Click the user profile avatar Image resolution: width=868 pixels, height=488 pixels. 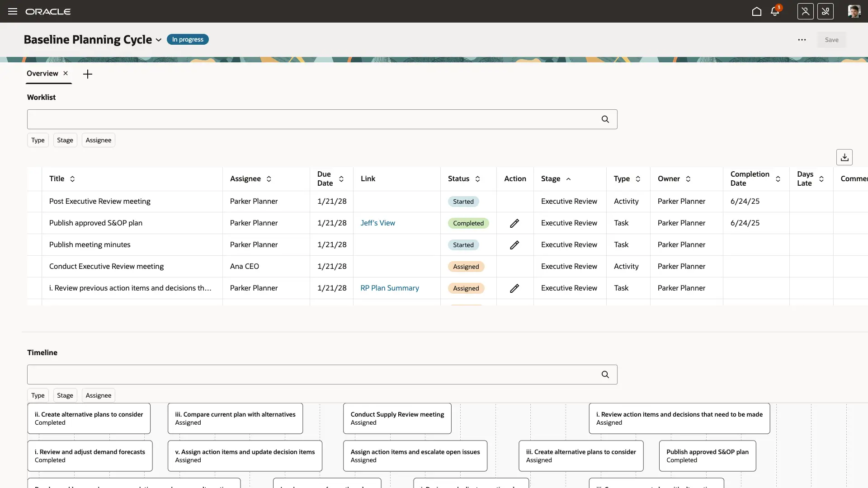coord(854,11)
